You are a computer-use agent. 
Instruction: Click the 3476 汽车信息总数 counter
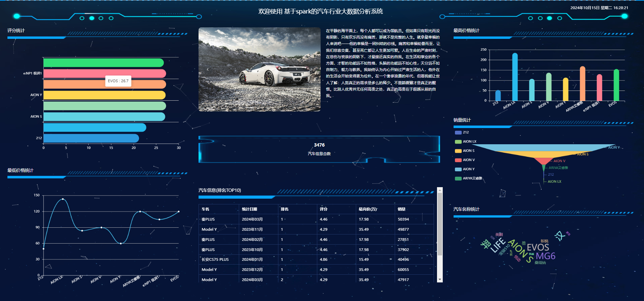pyautogui.click(x=319, y=149)
